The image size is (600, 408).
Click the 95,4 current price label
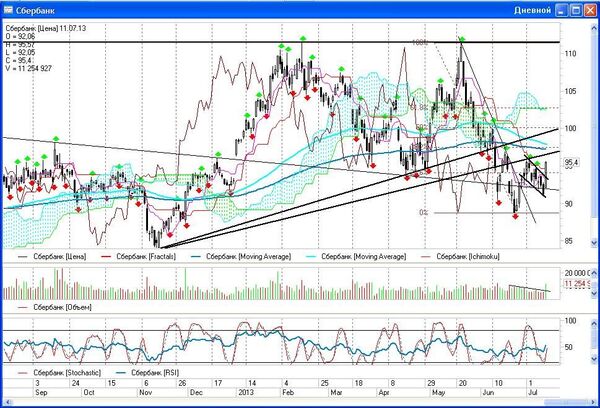[573, 162]
